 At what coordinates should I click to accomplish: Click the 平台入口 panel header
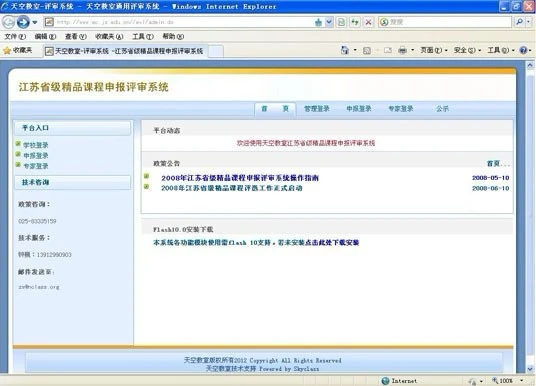click(x=72, y=128)
